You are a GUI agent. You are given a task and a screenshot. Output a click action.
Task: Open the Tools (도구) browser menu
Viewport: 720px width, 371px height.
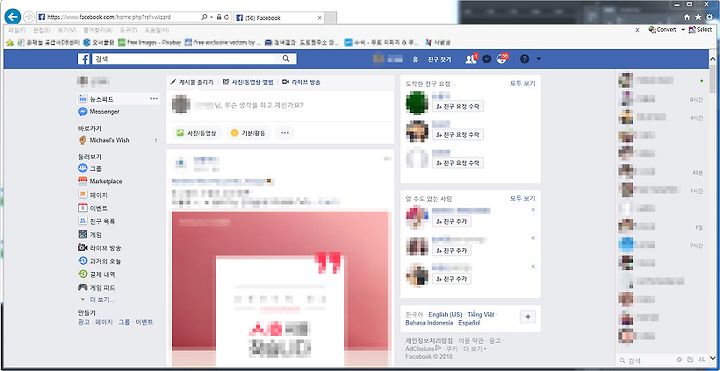[x=129, y=30]
